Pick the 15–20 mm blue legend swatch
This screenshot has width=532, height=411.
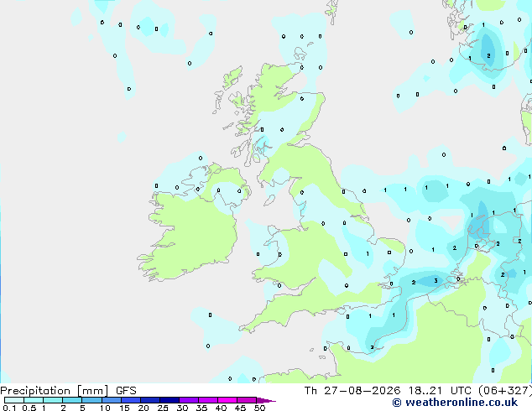(130, 400)
